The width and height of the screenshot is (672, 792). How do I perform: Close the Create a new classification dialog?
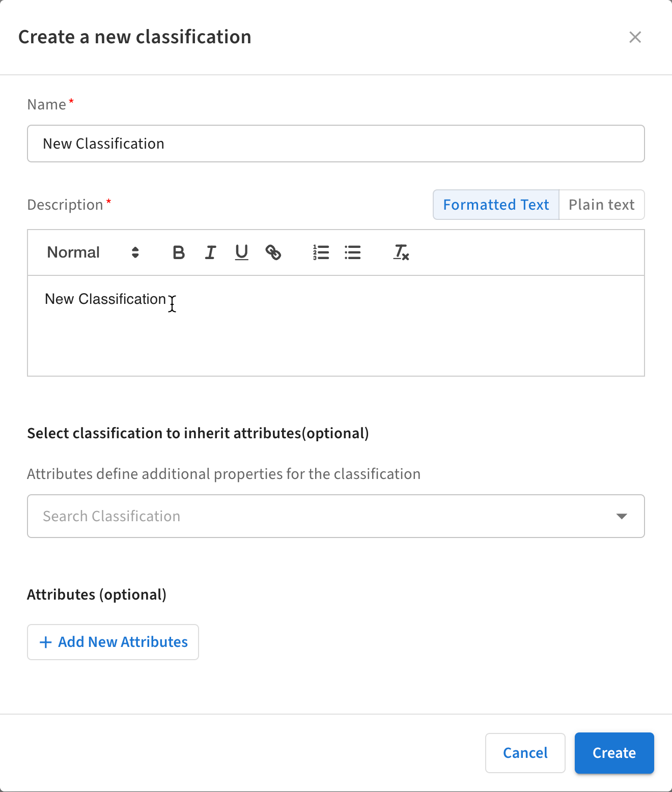click(635, 37)
